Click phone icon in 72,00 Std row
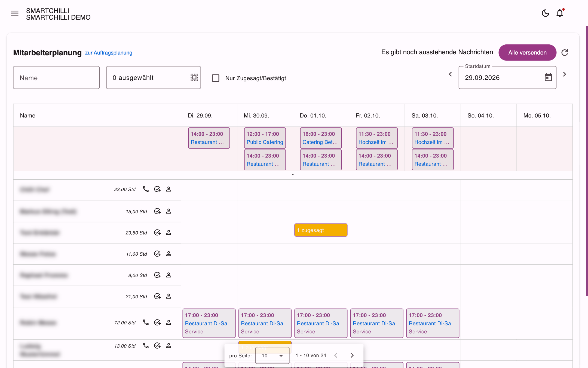 point(146,322)
